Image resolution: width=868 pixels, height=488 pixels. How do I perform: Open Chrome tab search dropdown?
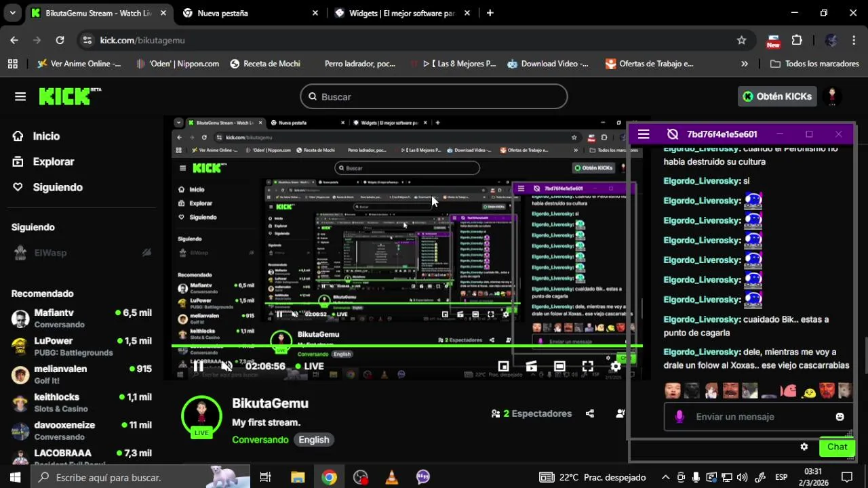pyautogui.click(x=12, y=13)
